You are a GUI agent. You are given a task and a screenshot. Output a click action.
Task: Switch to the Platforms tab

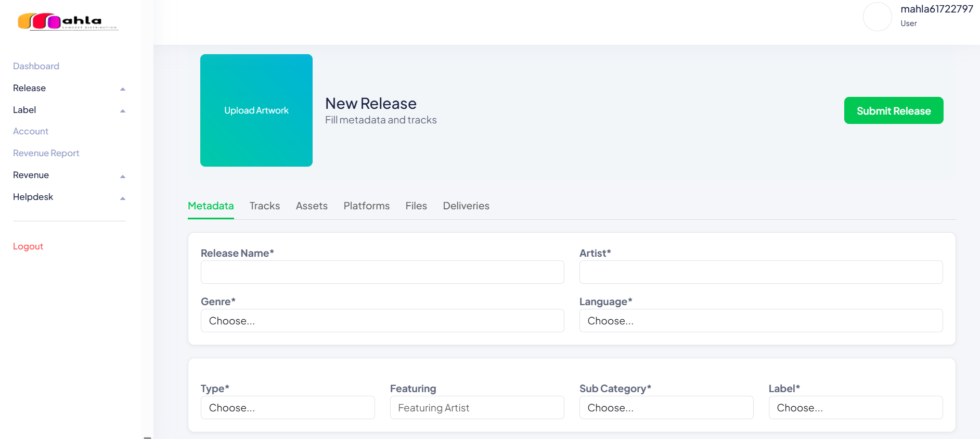[366, 206]
